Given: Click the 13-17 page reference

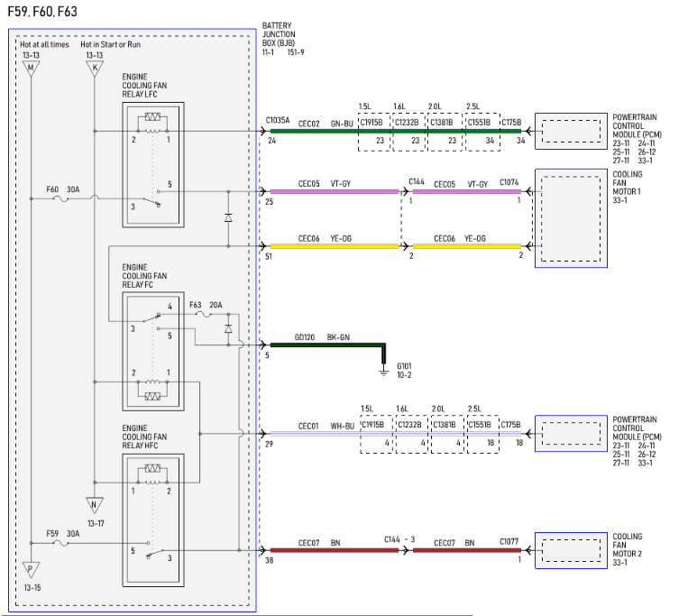Looking at the screenshot, I should tap(96, 523).
